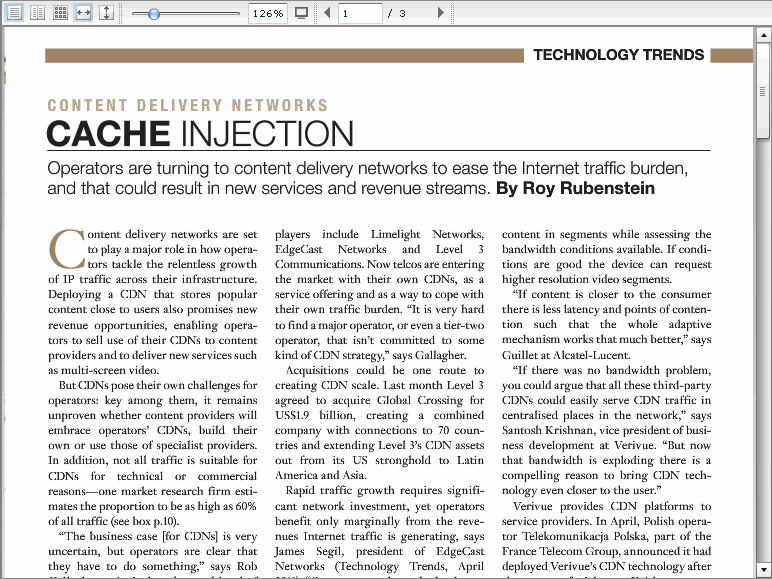Click the 'CACHE INJECTION' headline
The width and height of the screenshot is (772, 579).
click(200, 133)
